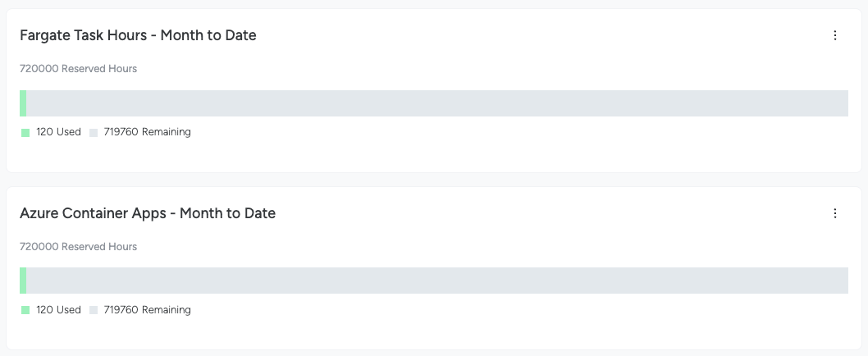Click the grey Remaining swatch in Fargate legend
This screenshot has width=868, height=356.
(x=94, y=132)
